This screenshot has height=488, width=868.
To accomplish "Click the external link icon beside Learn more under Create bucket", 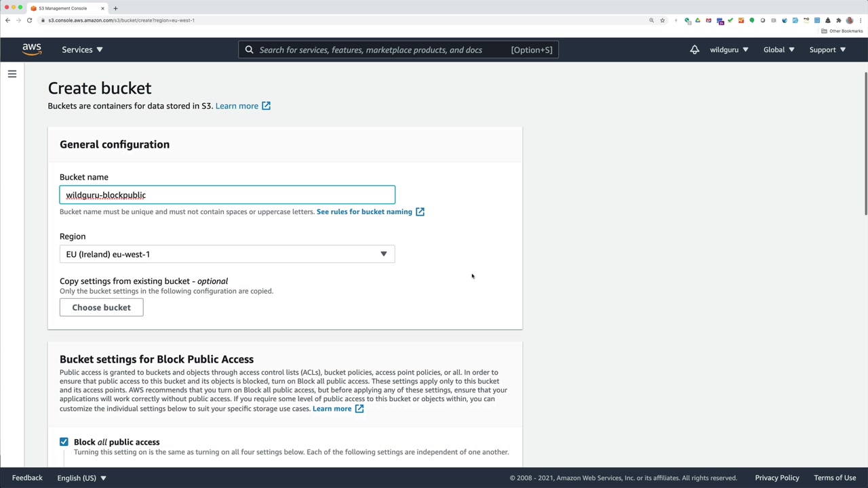I will pos(266,106).
